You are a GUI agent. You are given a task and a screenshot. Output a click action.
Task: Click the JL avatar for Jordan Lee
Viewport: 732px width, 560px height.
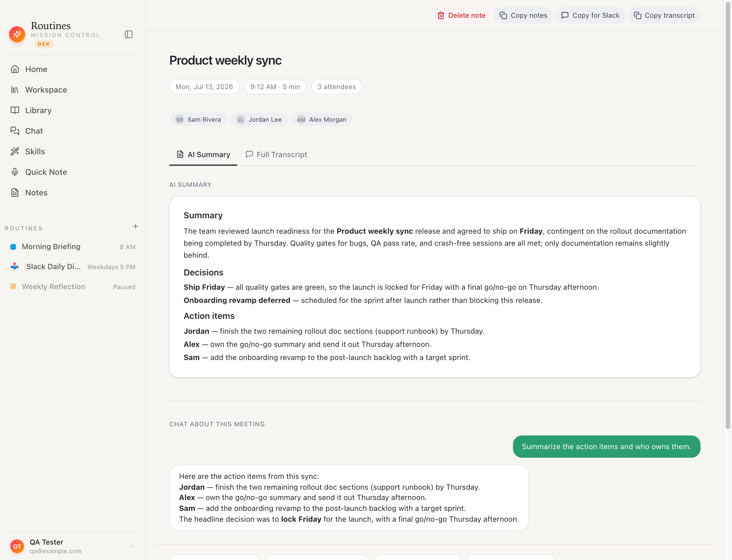pyautogui.click(x=240, y=120)
